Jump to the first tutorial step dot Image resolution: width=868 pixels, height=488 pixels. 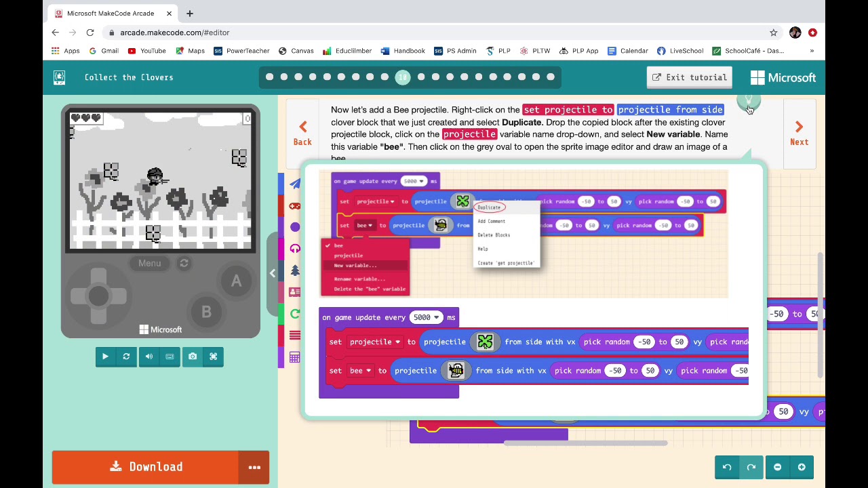[270, 77]
